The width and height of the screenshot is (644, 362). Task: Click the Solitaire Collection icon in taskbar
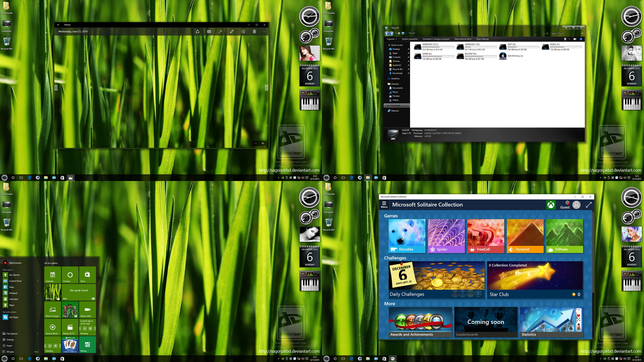coord(392,358)
